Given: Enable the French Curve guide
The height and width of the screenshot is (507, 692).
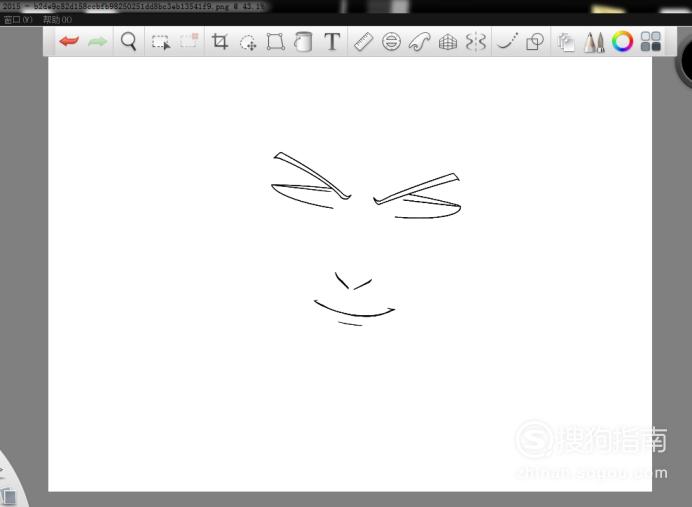Looking at the screenshot, I should pyautogui.click(x=419, y=42).
